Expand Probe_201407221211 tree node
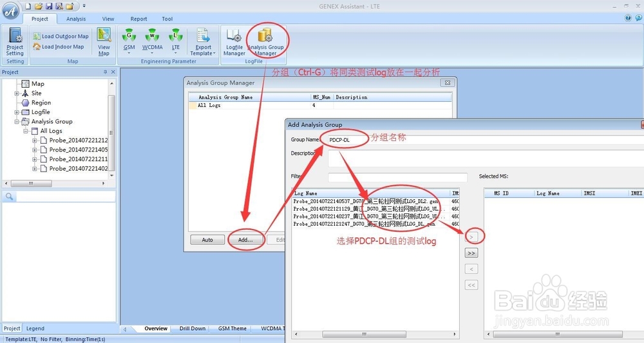Viewport: 644px width, 343px height. [35, 159]
